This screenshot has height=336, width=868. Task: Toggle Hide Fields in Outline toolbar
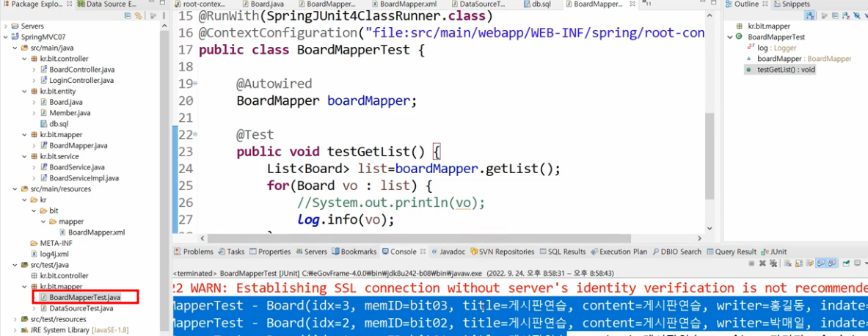857,15
